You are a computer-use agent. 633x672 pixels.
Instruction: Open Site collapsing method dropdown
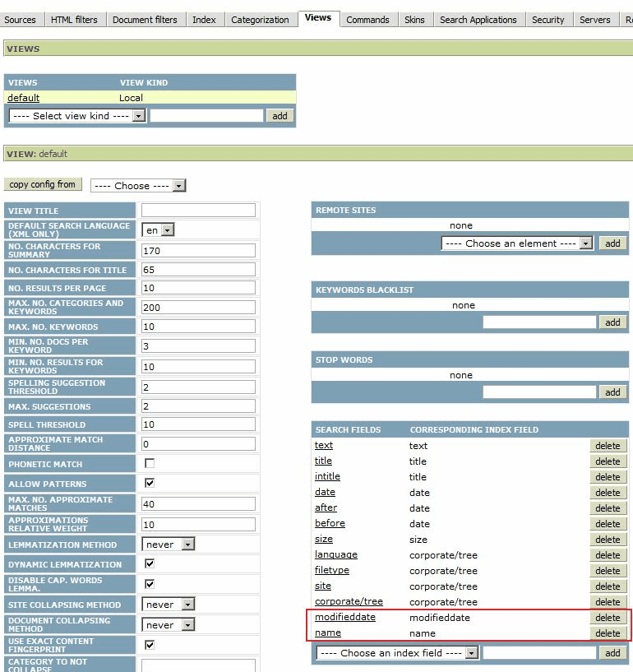(169, 605)
